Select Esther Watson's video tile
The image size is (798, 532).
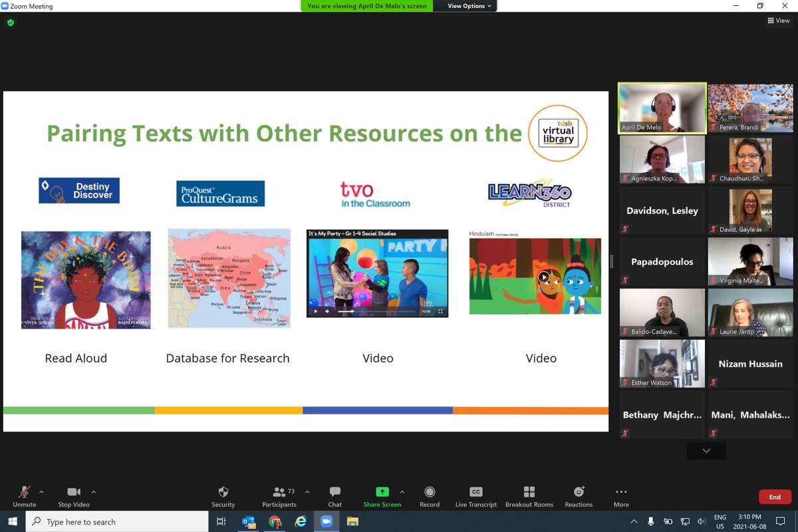(662, 364)
